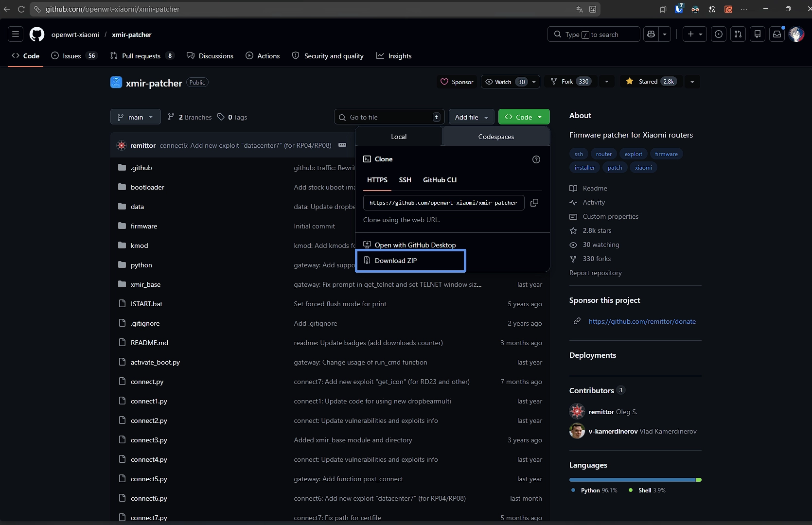This screenshot has height=525, width=812.
Task: Open the bootloader folder
Action: (147, 187)
